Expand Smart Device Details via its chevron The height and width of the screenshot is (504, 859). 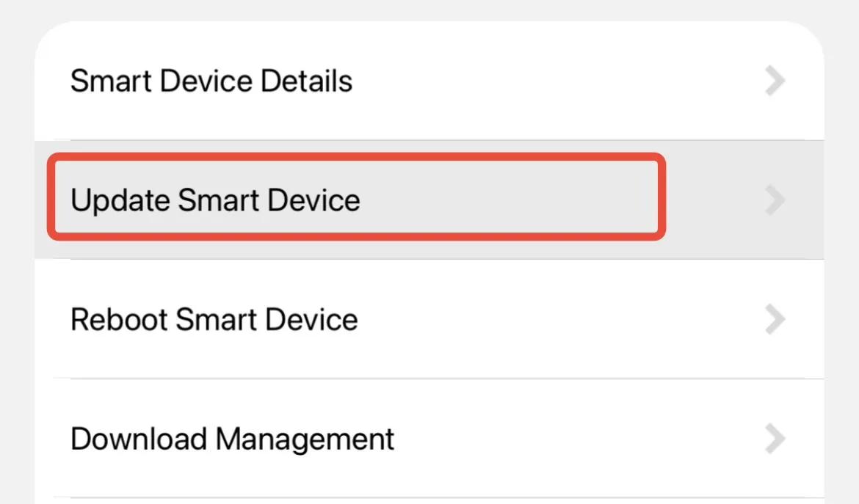coord(774,81)
